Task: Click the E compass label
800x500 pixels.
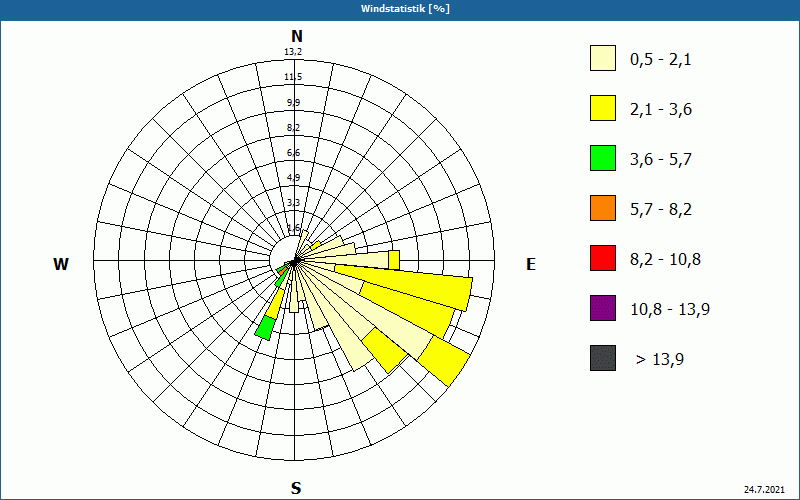Action: click(x=531, y=264)
